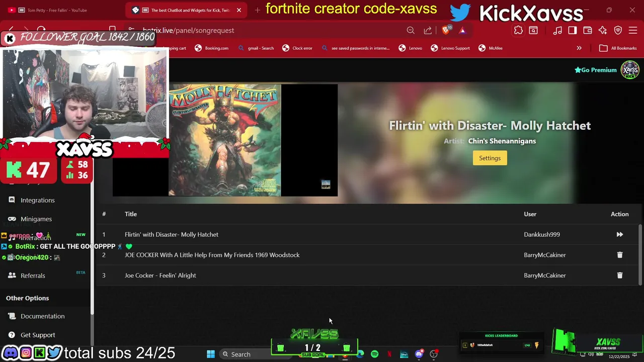The height and width of the screenshot is (362, 644).
Task: Click the Title column header
Action: click(x=131, y=214)
